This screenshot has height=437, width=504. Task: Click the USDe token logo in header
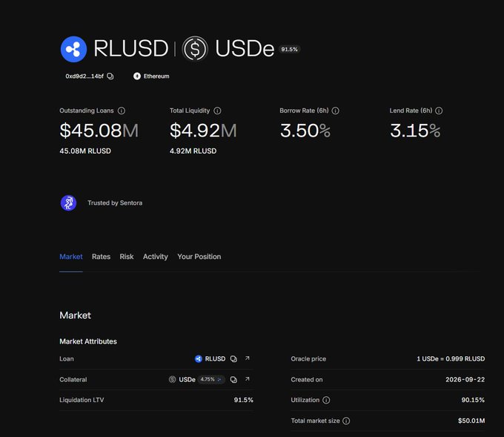(195, 49)
